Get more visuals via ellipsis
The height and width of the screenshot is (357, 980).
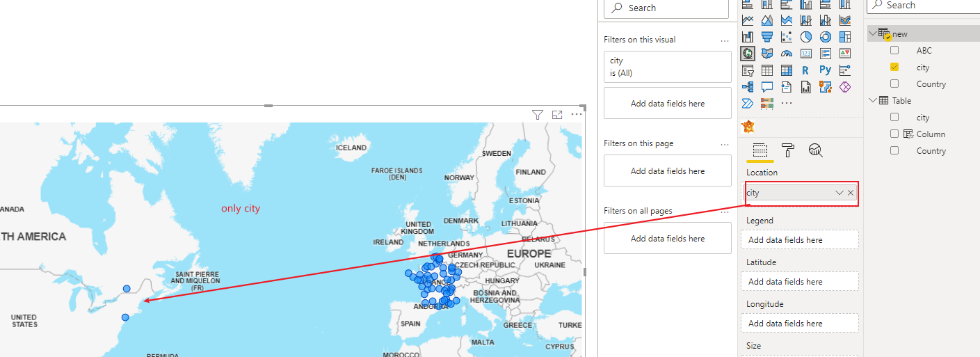[x=787, y=104]
